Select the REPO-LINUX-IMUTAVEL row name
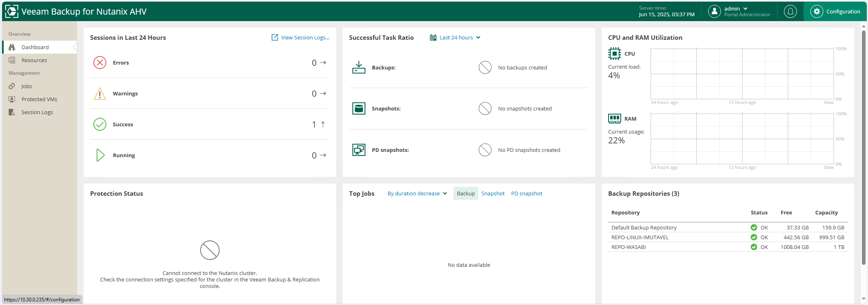The height and width of the screenshot is (305, 868). click(640, 237)
